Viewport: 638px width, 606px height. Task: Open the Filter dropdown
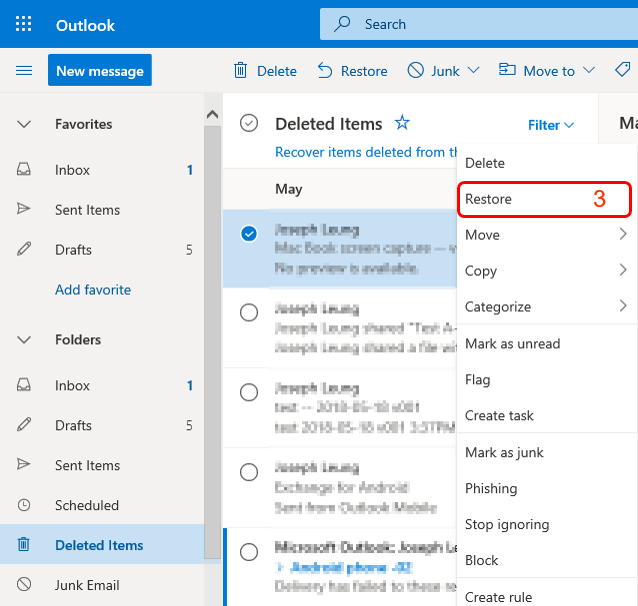[x=551, y=125]
